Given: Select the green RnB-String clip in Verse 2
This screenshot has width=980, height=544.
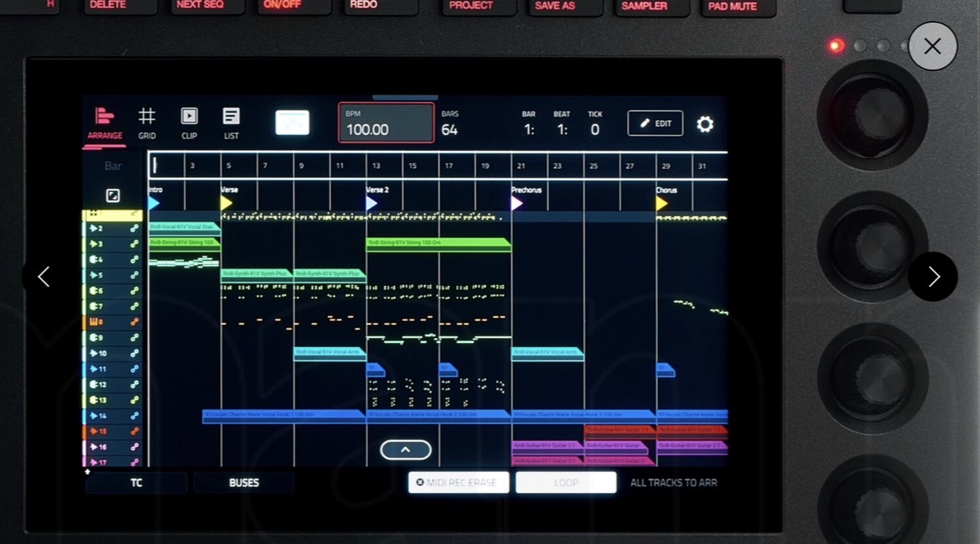Looking at the screenshot, I should 438,244.
